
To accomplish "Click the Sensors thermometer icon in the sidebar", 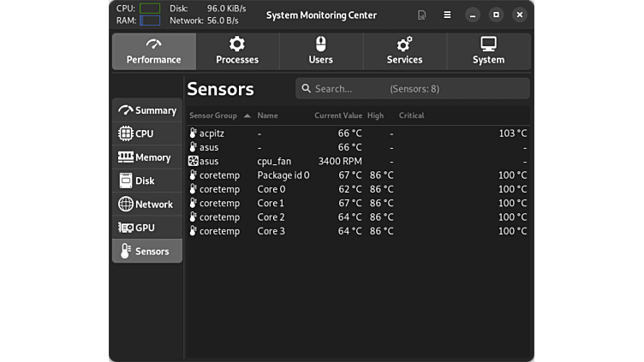I will click(126, 252).
